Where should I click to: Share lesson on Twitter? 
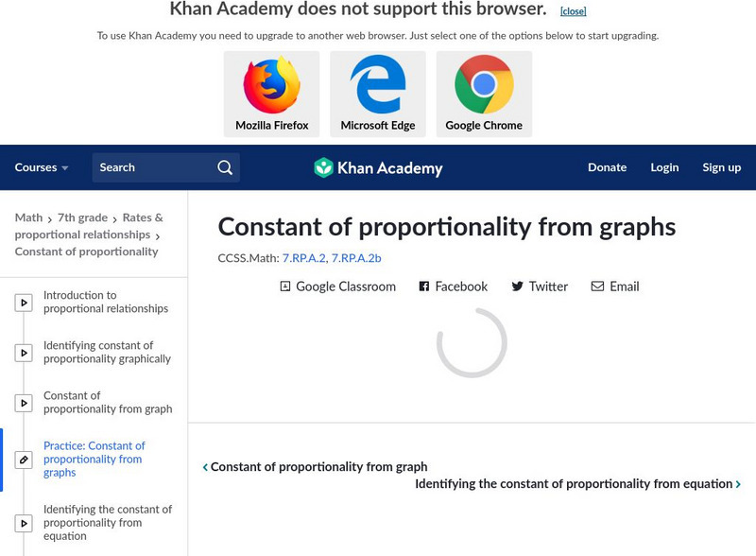(x=540, y=287)
